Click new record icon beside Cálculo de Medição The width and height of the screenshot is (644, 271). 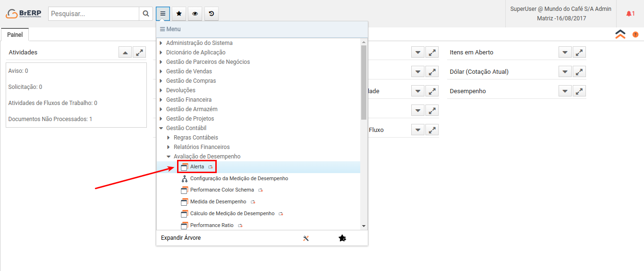pyautogui.click(x=281, y=214)
